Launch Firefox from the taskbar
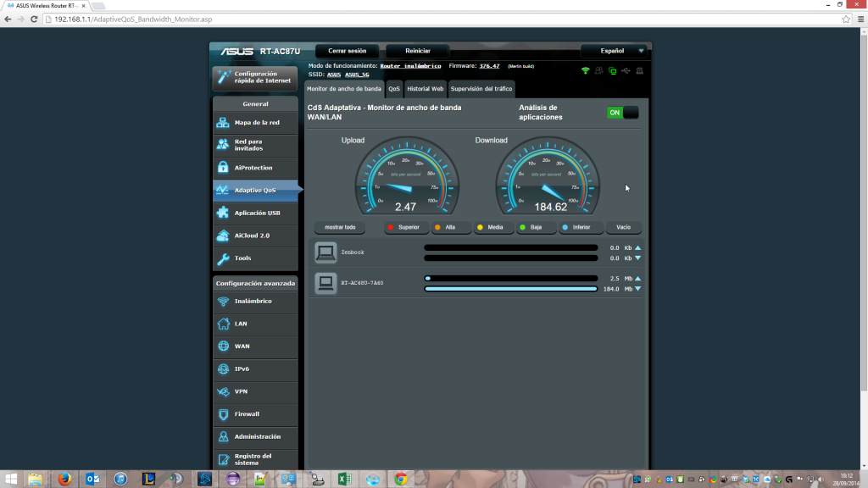Screen dimensions: 868x488 64,480
